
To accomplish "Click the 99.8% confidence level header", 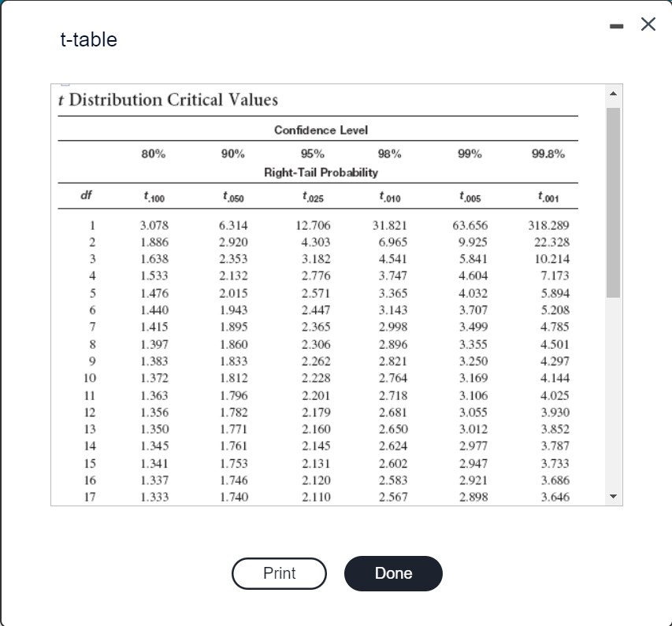I will (x=548, y=154).
